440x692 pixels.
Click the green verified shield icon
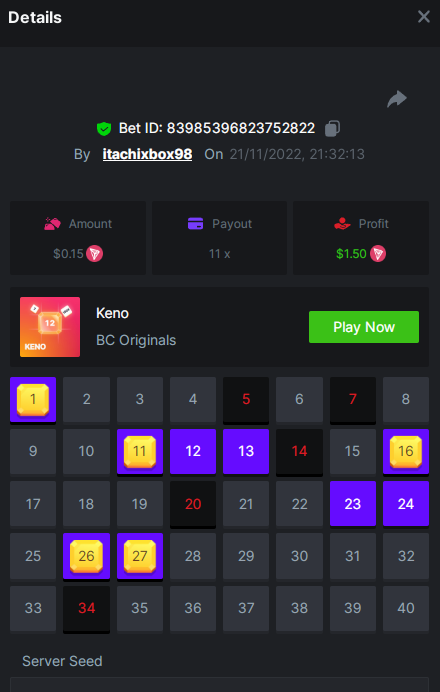point(104,128)
